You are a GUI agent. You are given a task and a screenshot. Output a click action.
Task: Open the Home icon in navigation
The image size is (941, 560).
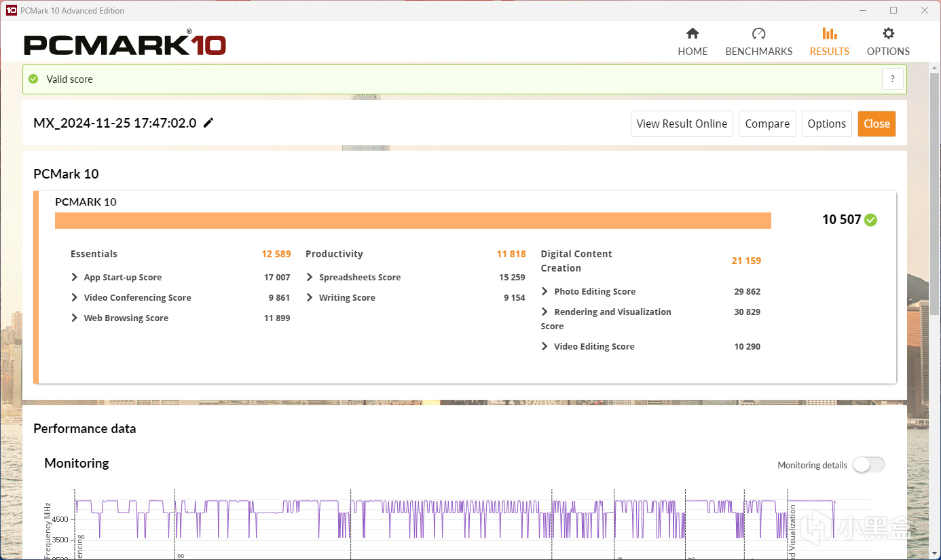[693, 33]
